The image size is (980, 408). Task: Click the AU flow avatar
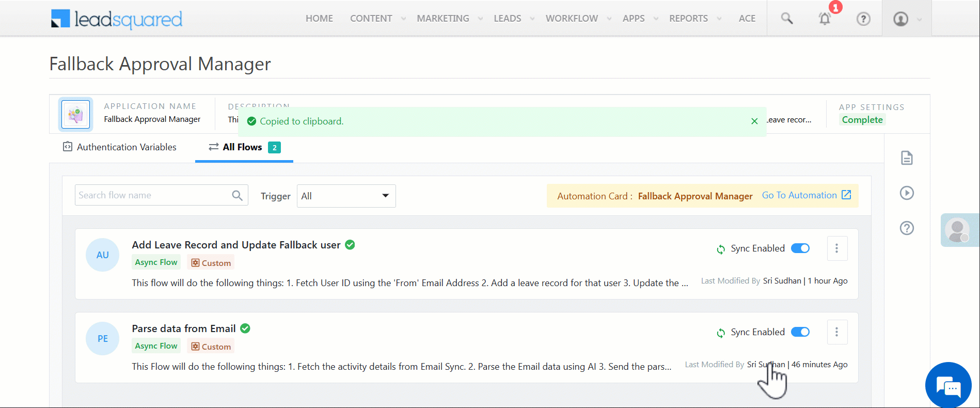tap(103, 255)
